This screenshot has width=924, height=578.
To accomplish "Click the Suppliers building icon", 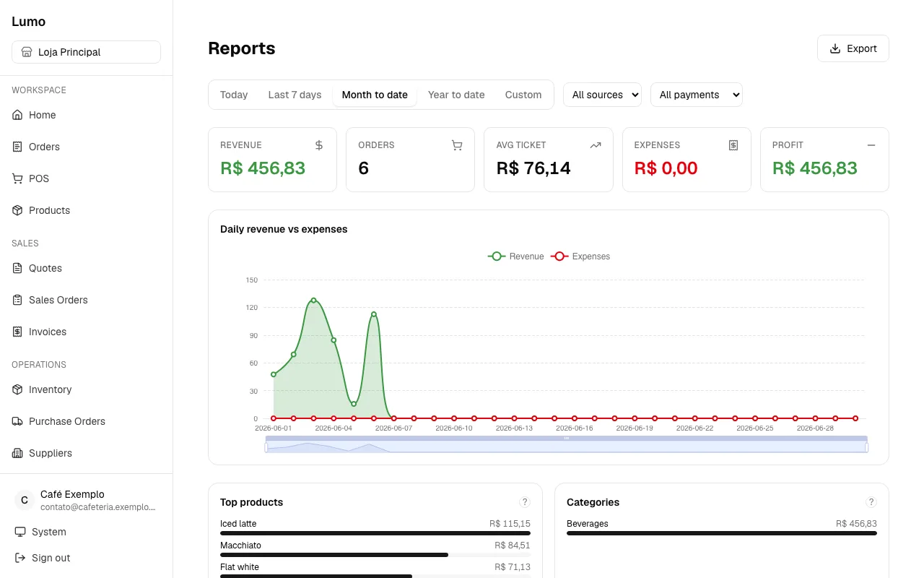I will tap(17, 453).
